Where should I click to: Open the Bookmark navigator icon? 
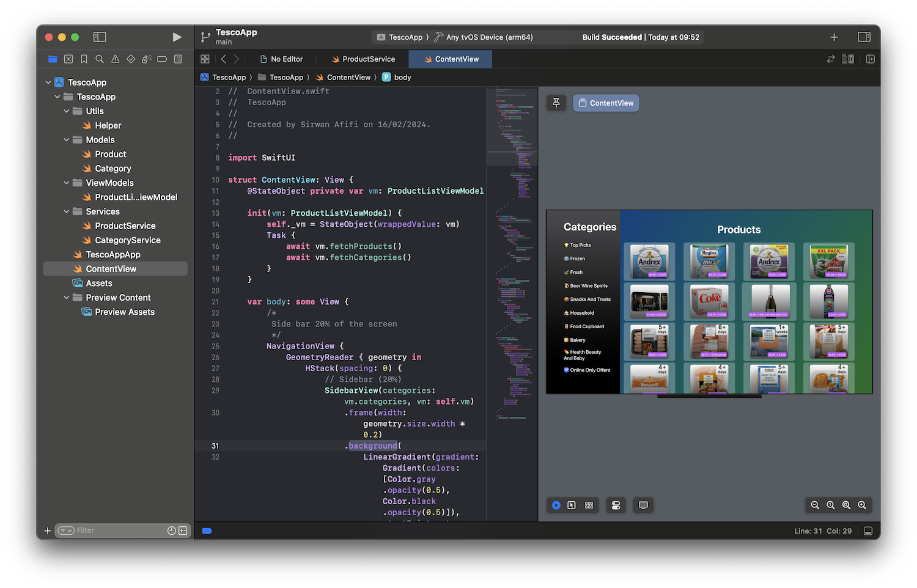pos(84,59)
